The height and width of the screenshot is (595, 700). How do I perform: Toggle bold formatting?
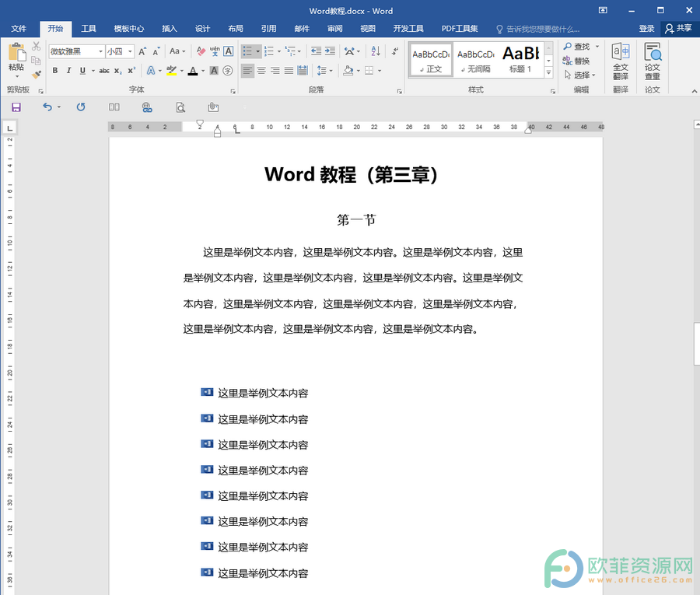point(55,71)
